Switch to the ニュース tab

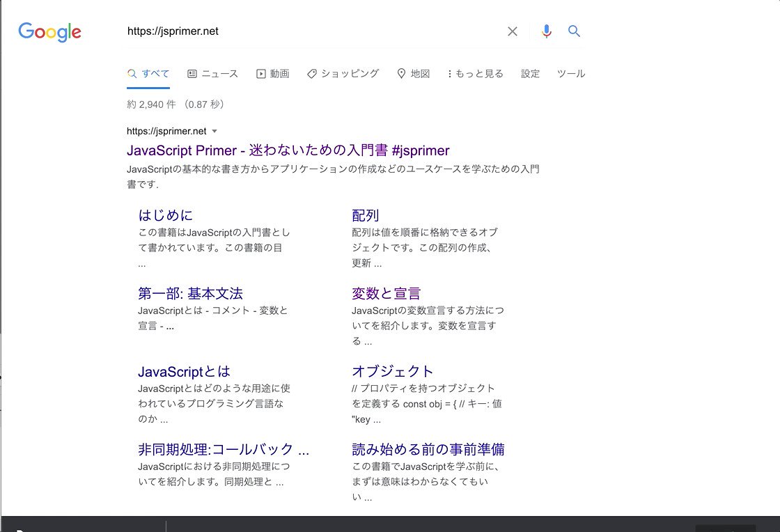(x=213, y=74)
